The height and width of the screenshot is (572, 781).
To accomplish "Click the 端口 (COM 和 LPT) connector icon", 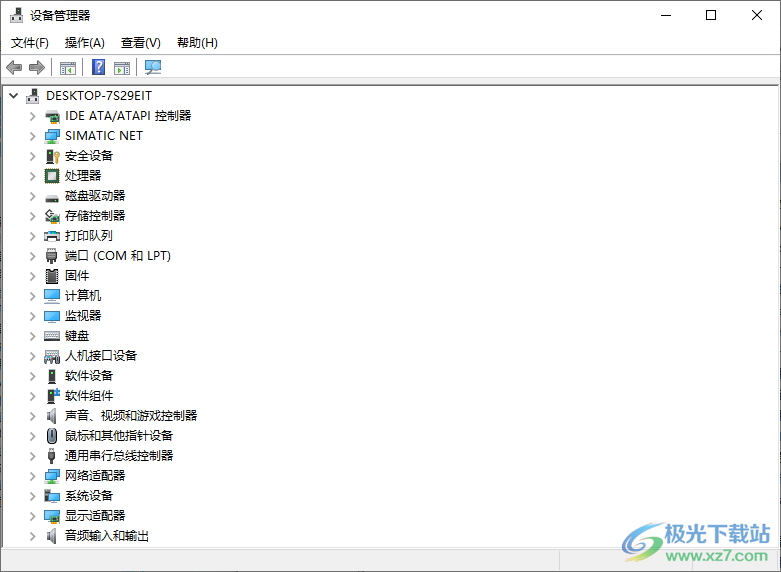I will pos(52,256).
